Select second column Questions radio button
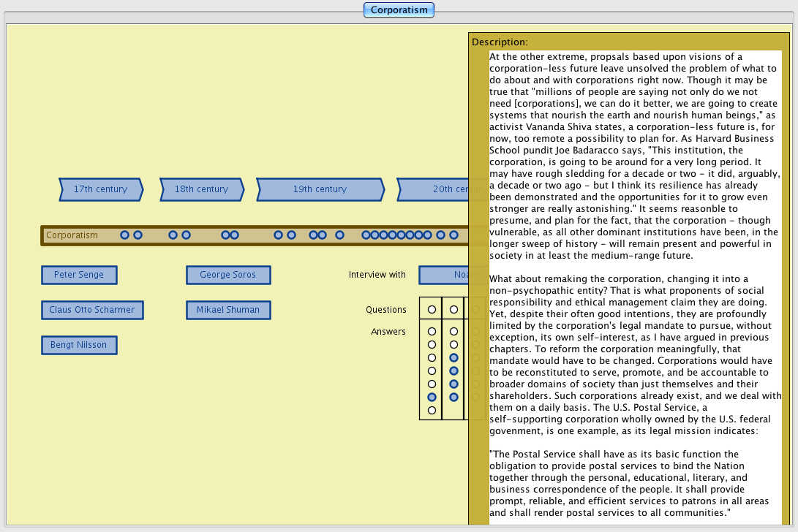Viewport: 798px width, 532px height. [453, 310]
